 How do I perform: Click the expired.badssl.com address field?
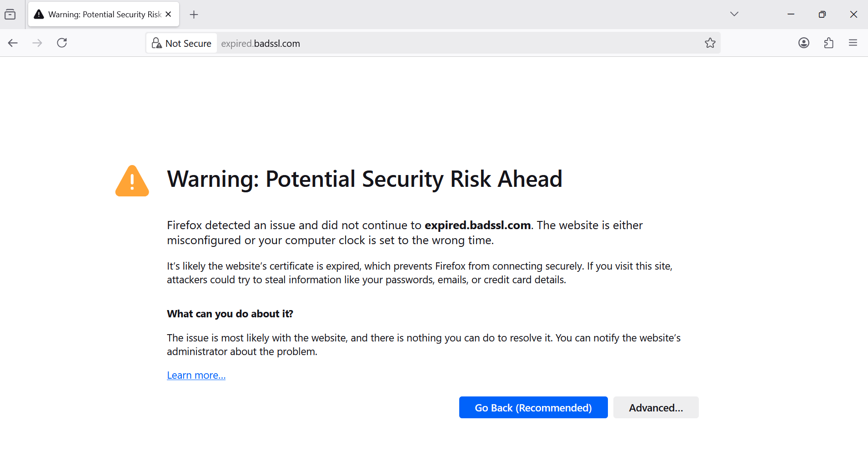click(409, 44)
